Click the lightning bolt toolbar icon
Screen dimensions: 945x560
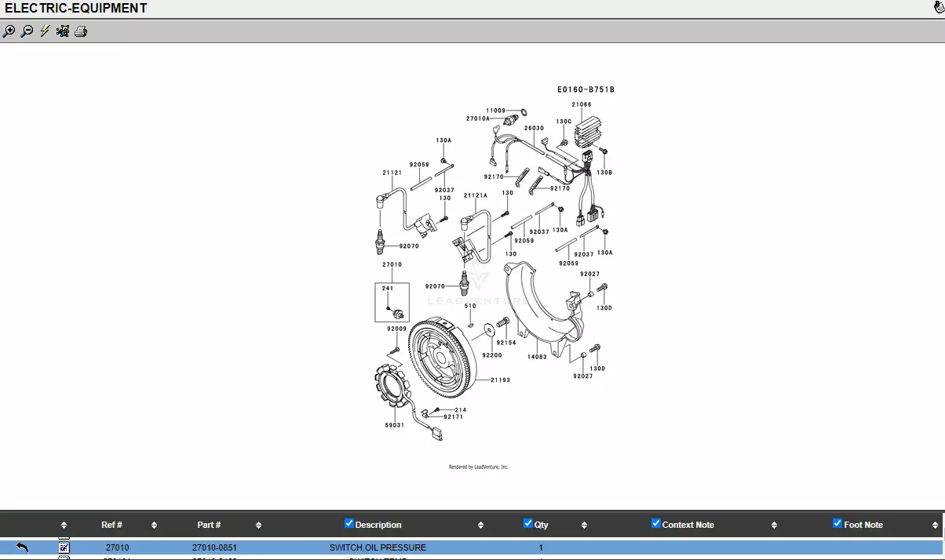45,31
